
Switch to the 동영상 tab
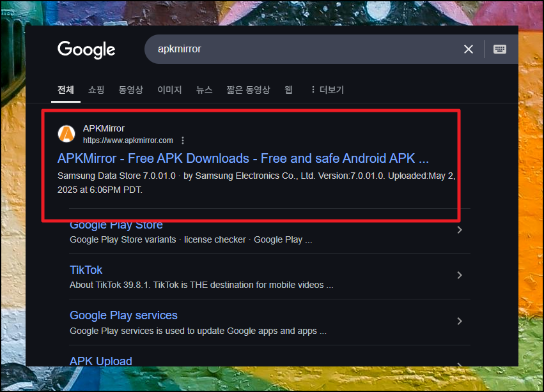(x=131, y=90)
